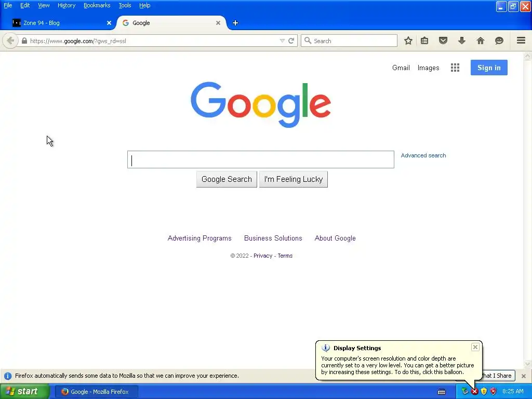The image size is (532, 399).
Task: Click the network connection tray icon
Action: (465, 392)
